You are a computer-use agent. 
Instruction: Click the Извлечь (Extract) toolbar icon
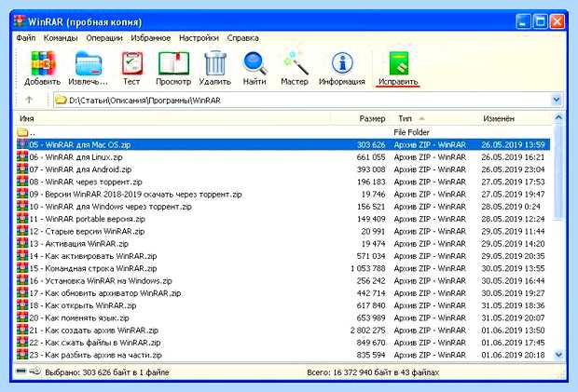pyautogui.click(x=89, y=63)
